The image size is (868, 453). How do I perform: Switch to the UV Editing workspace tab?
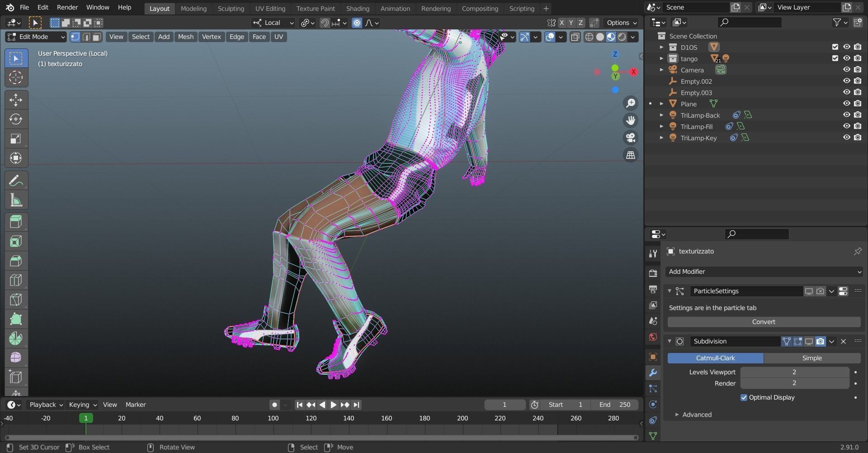point(270,9)
